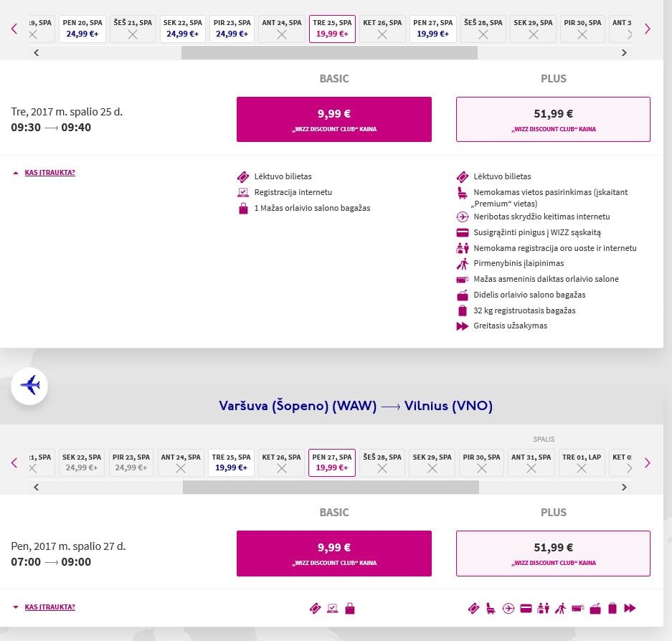Click the online check-in icon beside Registracija internetu

click(243, 192)
